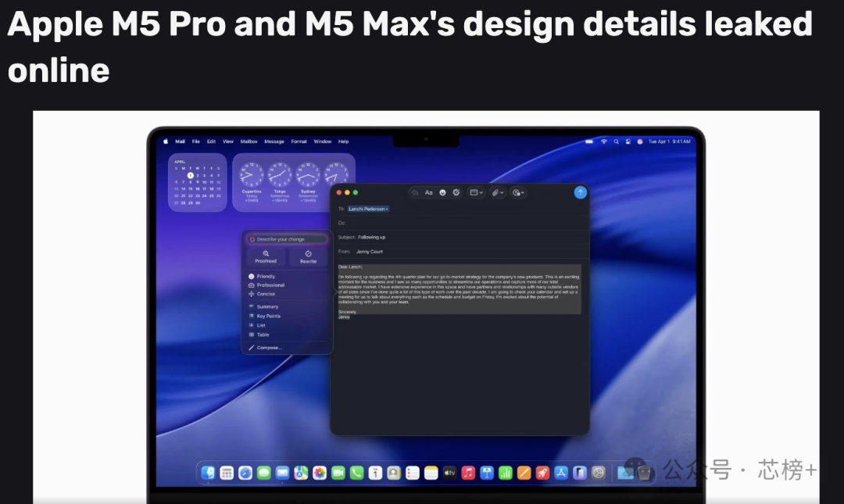Screen dimensions: 844x504
Task: Click the Describe your change input field
Action: pos(288,238)
